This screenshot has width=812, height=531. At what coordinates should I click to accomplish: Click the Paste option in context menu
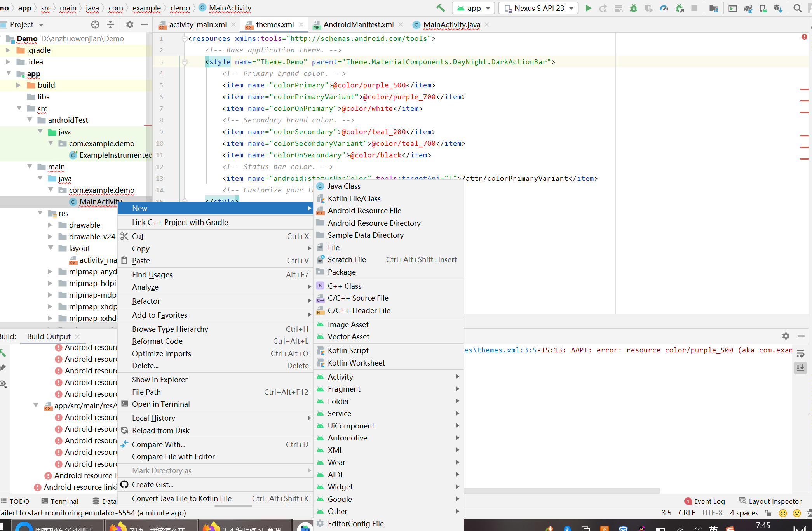(x=141, y=259)
